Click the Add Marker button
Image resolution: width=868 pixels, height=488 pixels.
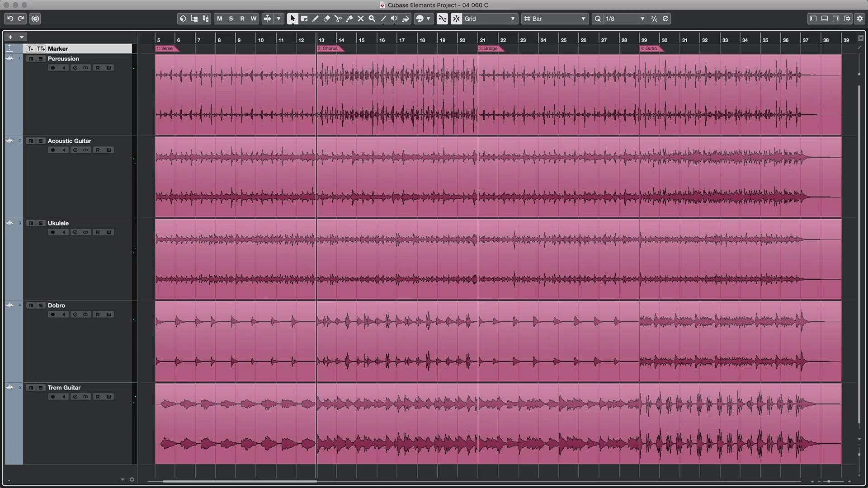coord(30,49)
